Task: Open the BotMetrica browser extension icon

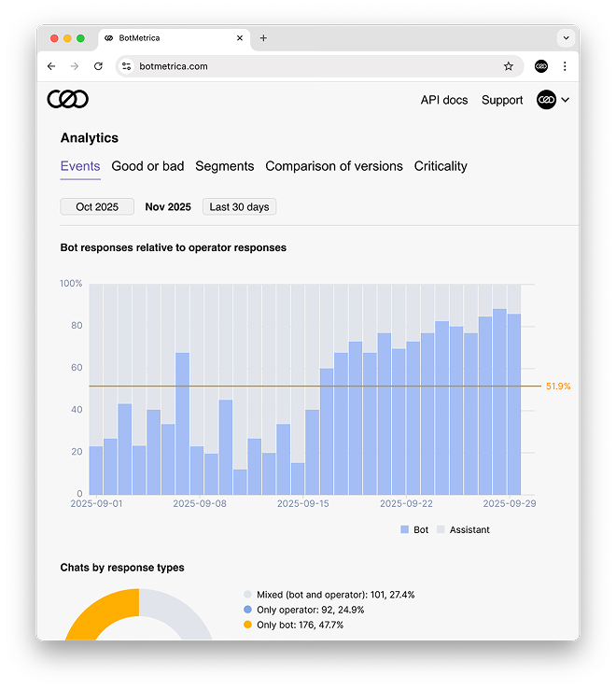Action: point(541,66)
